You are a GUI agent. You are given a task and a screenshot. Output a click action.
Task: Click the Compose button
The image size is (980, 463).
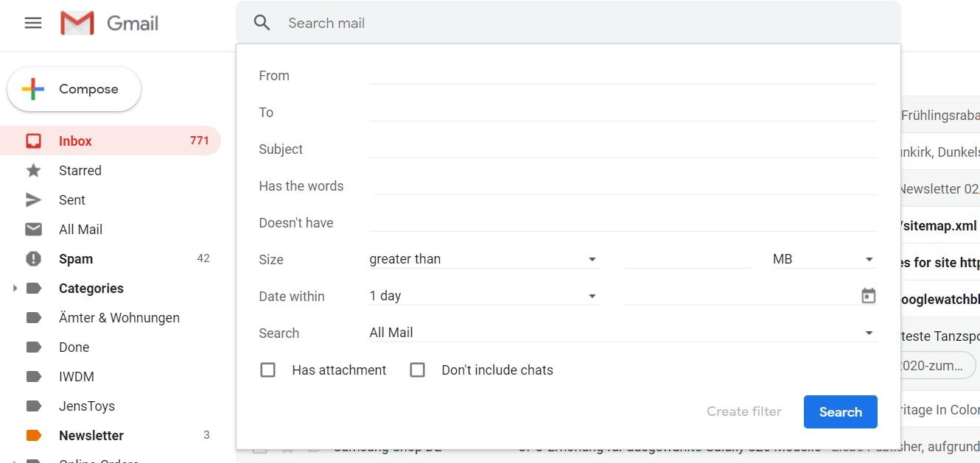74,90
